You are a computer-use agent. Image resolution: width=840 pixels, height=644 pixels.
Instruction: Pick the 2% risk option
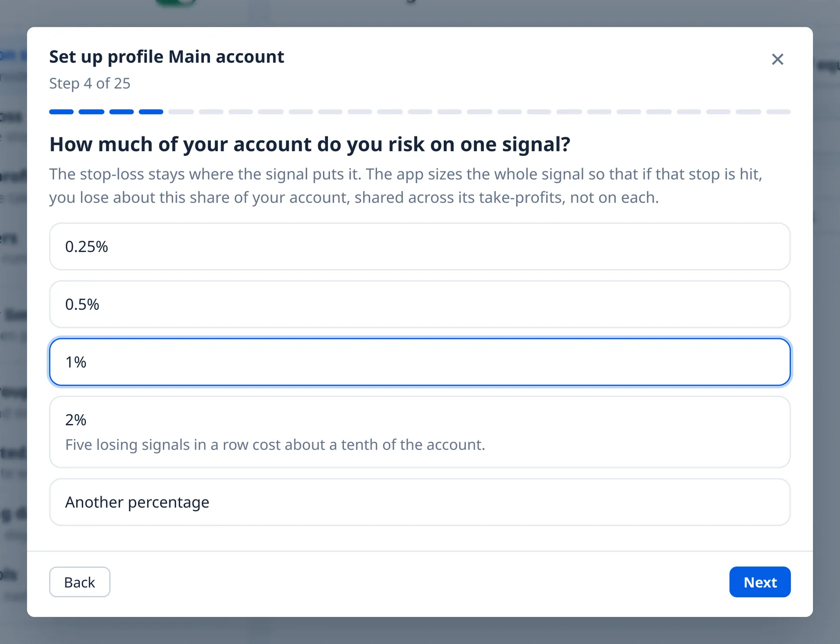click(x=420, y=432)
